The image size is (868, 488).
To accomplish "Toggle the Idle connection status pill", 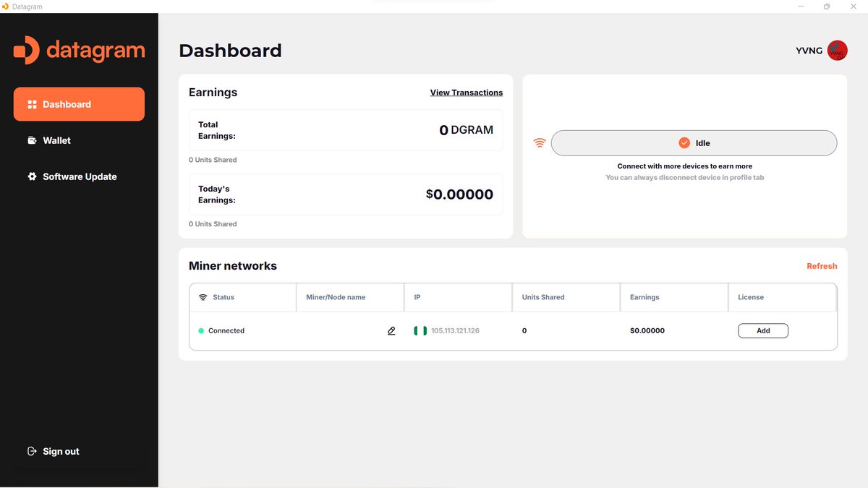I will click(694, 142).
